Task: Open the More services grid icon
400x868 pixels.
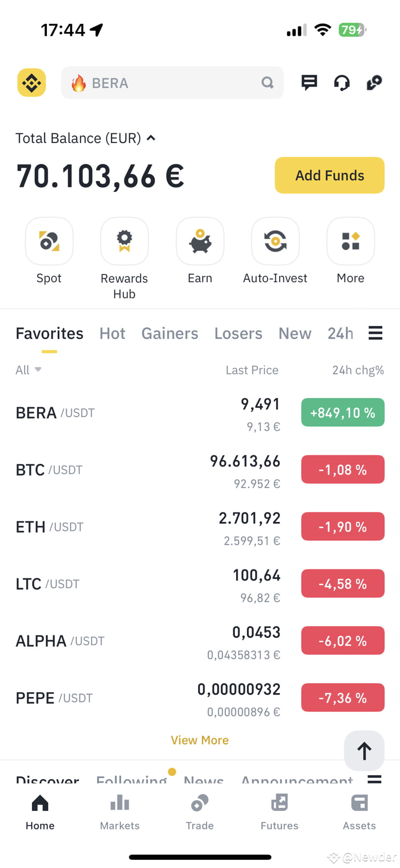Action: [351, 241]
